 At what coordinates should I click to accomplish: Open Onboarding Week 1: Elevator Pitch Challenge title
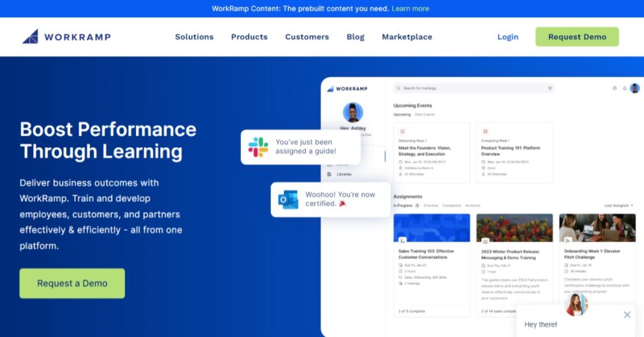click(592, 253)
